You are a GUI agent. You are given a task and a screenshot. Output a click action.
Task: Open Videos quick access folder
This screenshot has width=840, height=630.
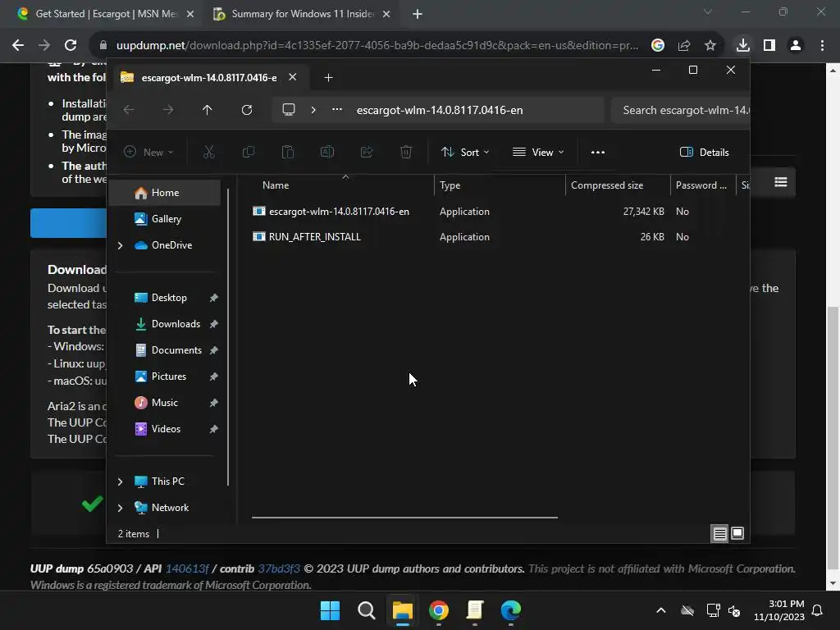click(166, 429)
